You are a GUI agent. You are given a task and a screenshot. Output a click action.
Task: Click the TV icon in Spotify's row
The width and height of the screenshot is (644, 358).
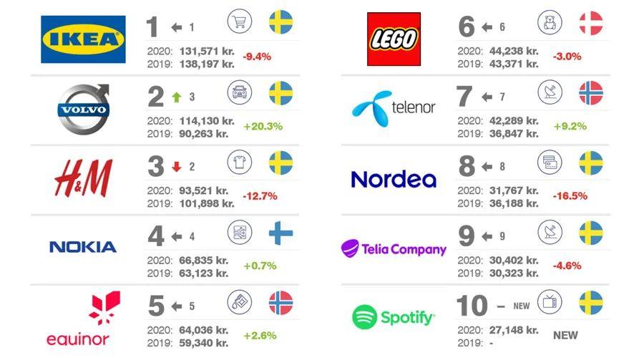(550, 302)
